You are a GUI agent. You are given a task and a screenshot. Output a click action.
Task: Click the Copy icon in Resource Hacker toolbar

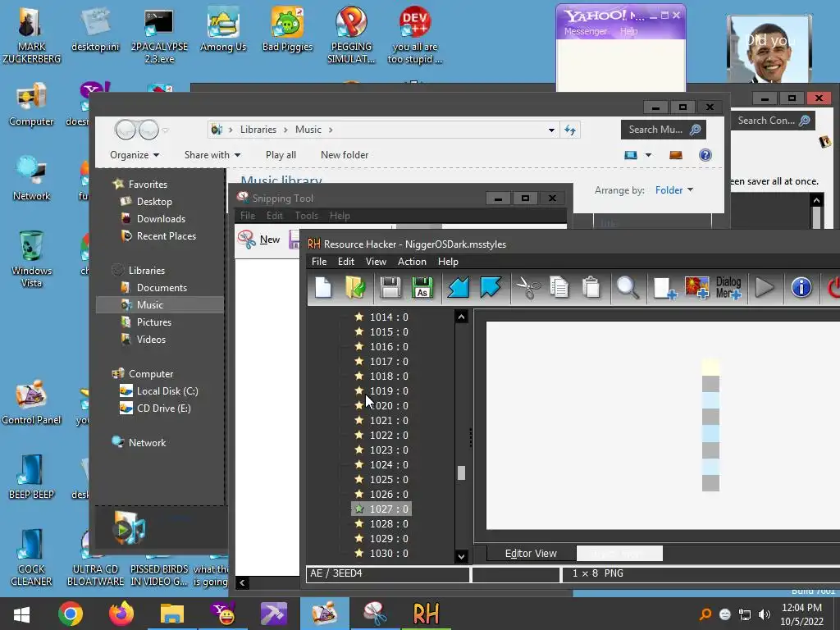pos(559,288)
